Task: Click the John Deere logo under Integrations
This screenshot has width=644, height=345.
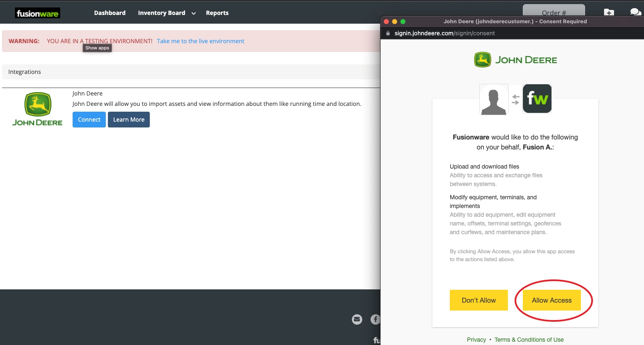Action: pos(37,109)
